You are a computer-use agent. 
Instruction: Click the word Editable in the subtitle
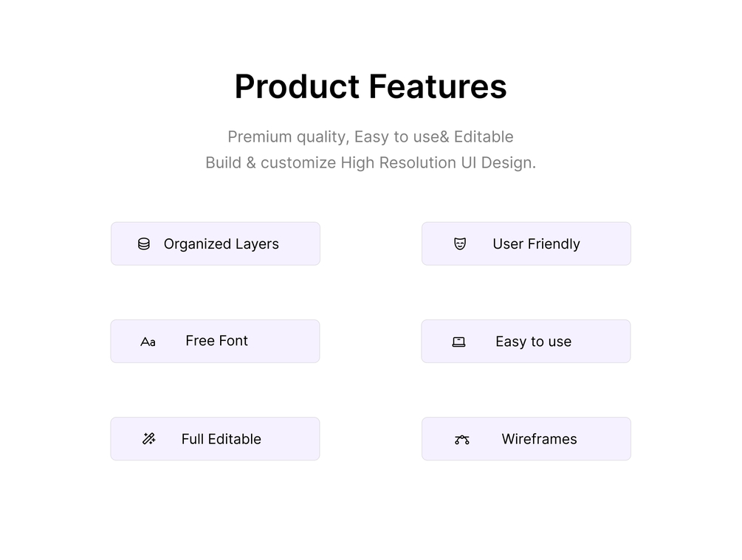pos(484,137)
